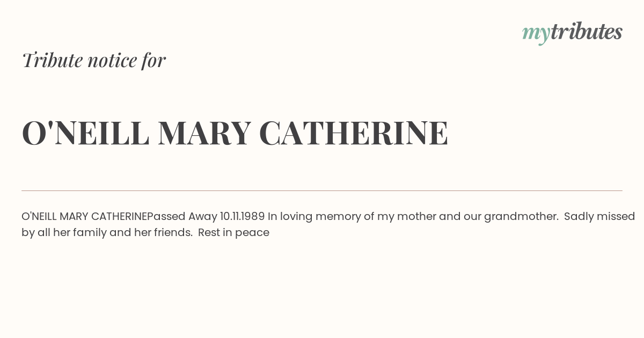Click the green "my" in the logo
This screenshot has width=644, height=338.
pos(536,34)
